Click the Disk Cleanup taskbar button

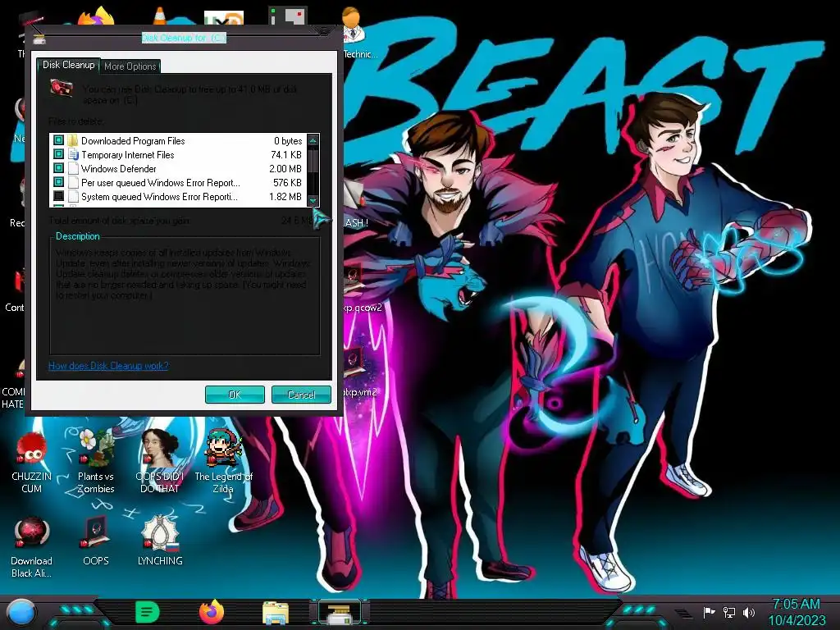click(340, 612)
